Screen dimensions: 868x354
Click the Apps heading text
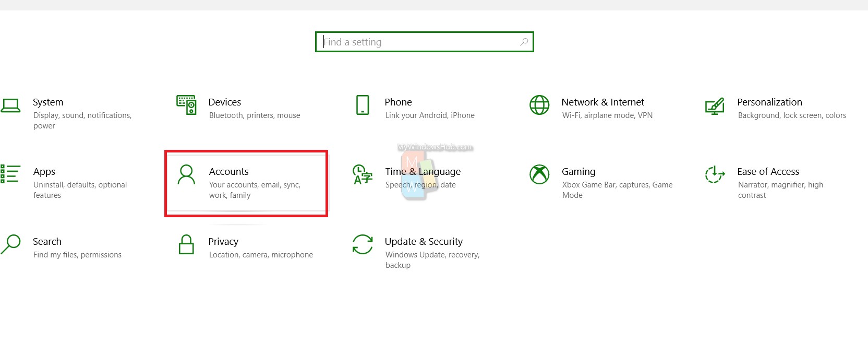pyautogui.click(x=44, y=172)
